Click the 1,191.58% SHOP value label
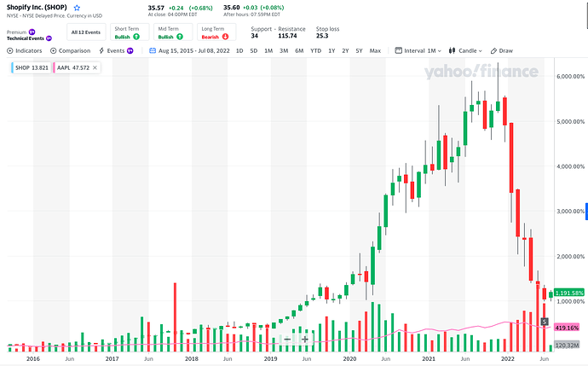The height and width of the screenshot is (366, 588). [569, 293]
